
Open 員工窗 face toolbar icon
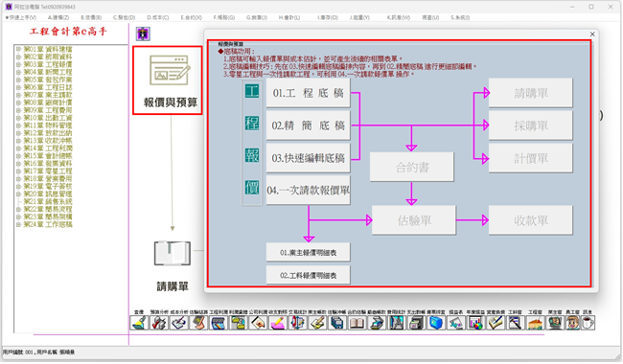pos(572,323)
